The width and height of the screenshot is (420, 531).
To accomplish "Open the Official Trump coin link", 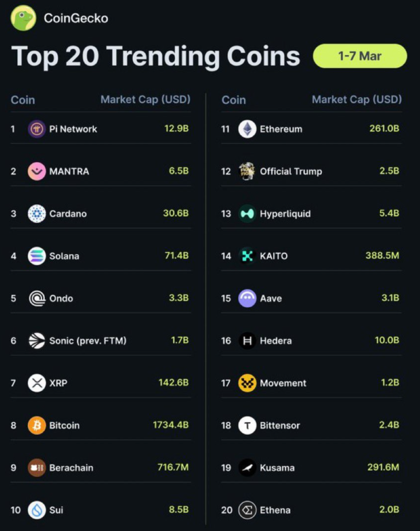I will coord(291,171).
